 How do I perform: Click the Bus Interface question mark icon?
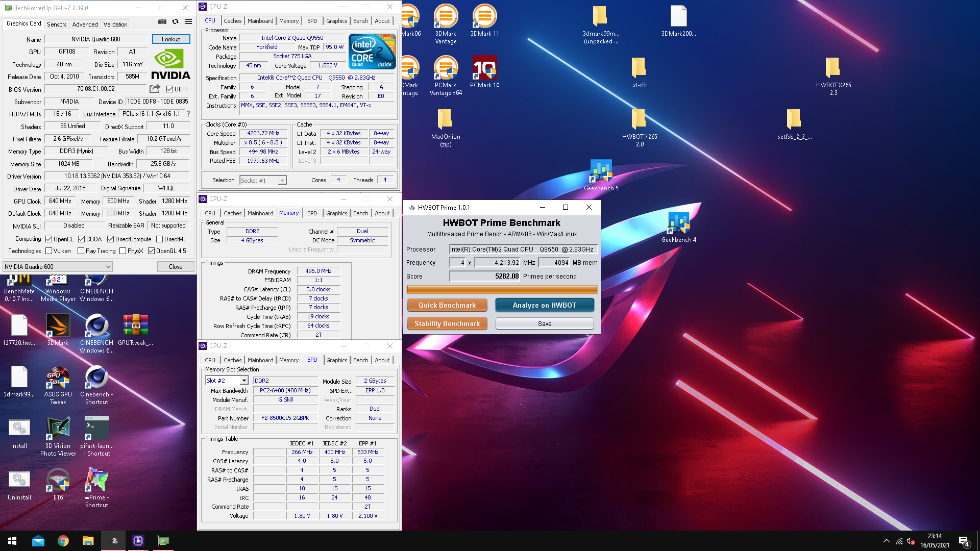point(188,114)
